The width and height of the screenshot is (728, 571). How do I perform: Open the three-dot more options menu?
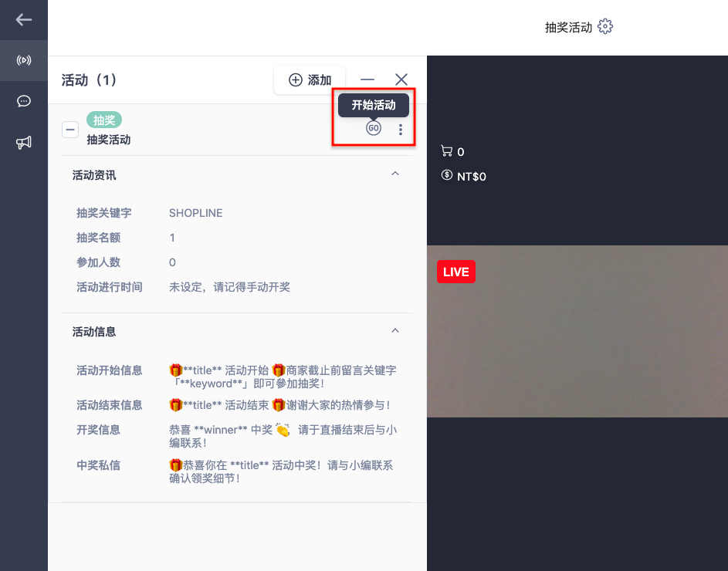(400, 130)
